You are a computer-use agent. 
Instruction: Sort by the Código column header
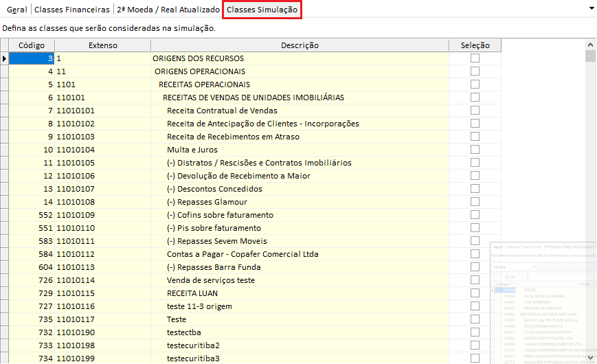(x=32, y=45)
